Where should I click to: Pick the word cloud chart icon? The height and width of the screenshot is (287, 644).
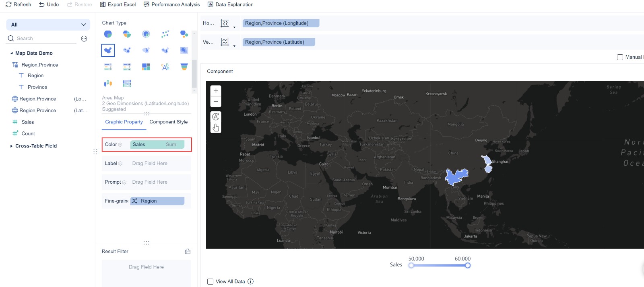coord(165,67)
